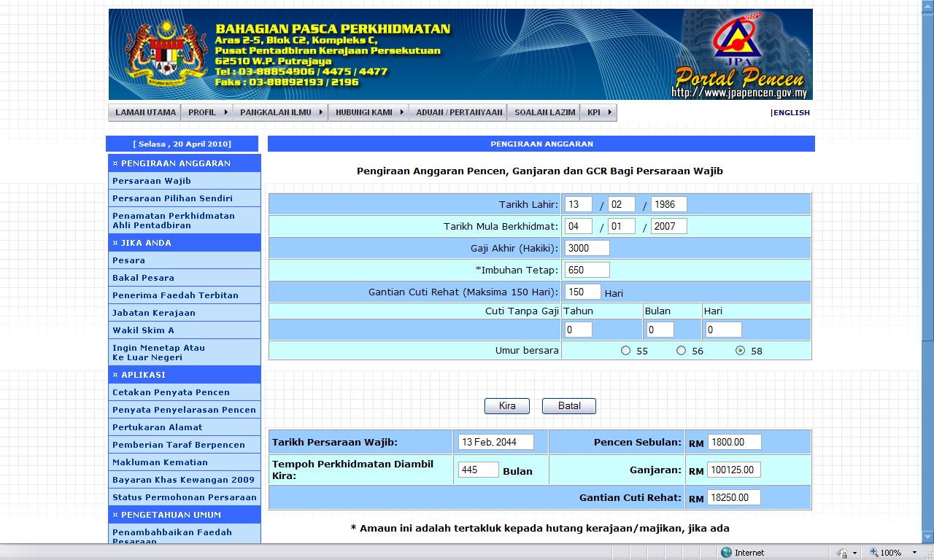Open the zoom level 100% dropdown arrow
Screen dimensions: 934x560
pyautogui.click(x=914, y=553)
